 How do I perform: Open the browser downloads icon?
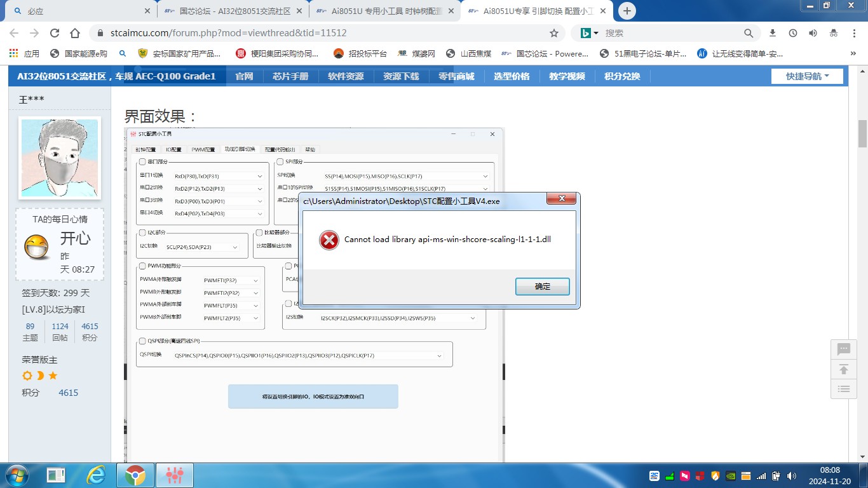(x=773, y=33)
